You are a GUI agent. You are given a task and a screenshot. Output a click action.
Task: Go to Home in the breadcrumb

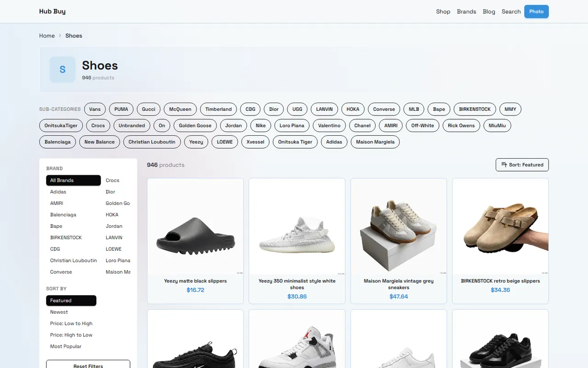pyautogui.click(x=47, y=35)
